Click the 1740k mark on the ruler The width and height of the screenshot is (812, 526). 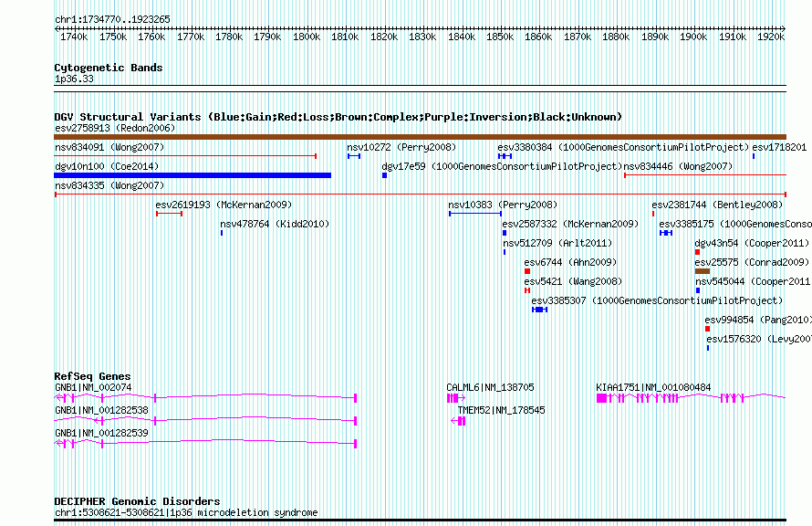(74, 37)
